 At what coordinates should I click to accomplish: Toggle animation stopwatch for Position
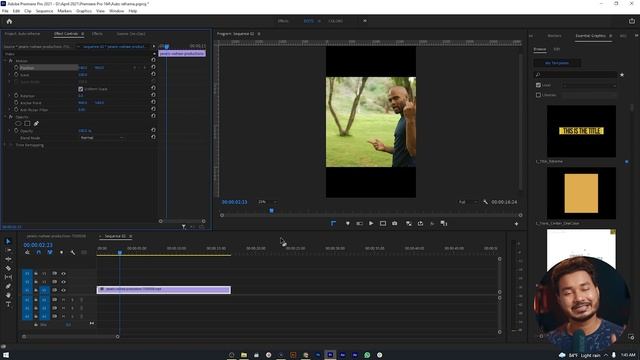click(16, 68)
